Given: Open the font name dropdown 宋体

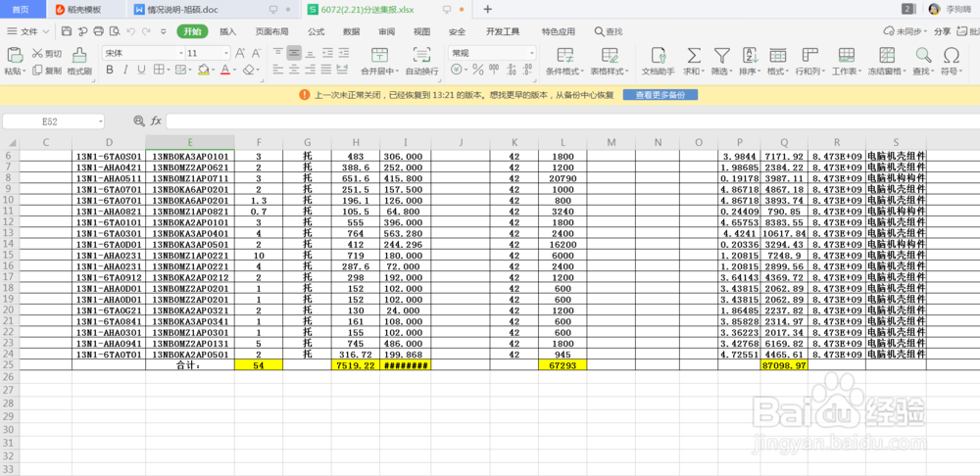Looking at the screenshot, I should (180, 53).
